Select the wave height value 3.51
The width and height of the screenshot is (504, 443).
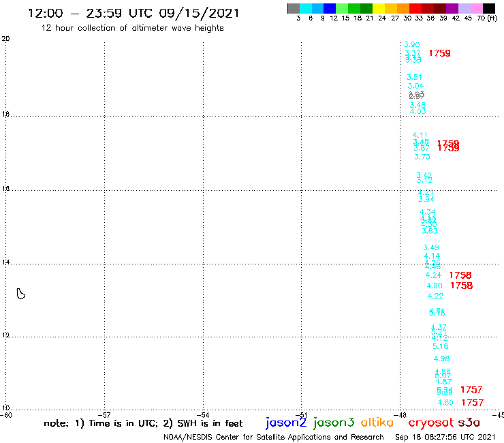coord(414,77)
